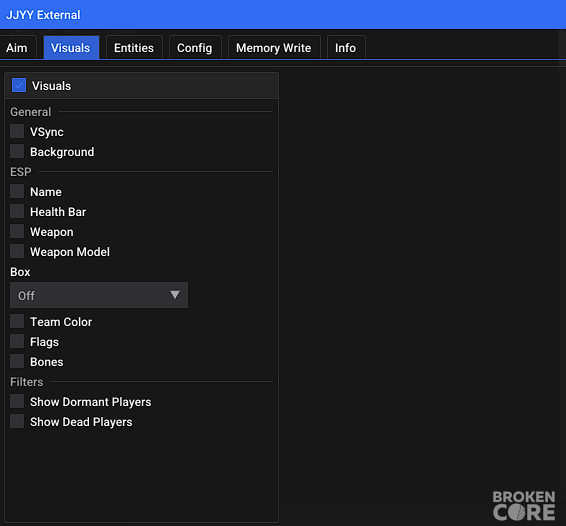This screenshot has width=566, height=526.
Task: Enable Name ESP checkbox
Action: pos(17,191)
